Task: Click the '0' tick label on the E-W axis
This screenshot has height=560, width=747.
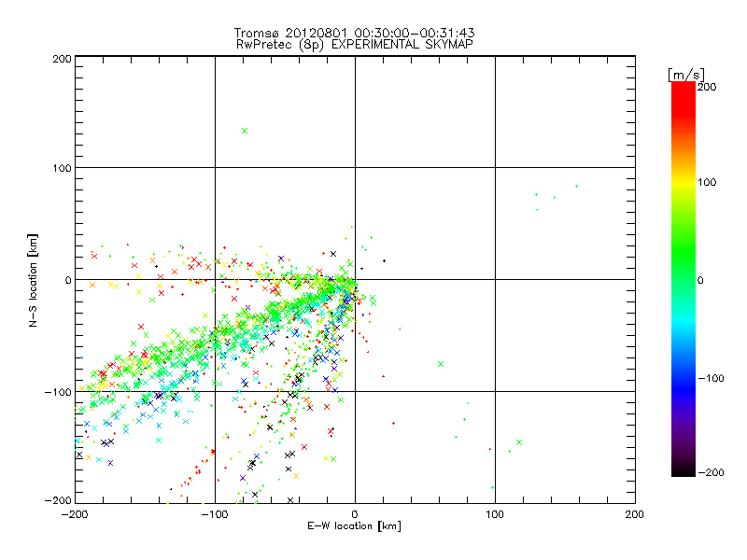Action: coord(355,514)
